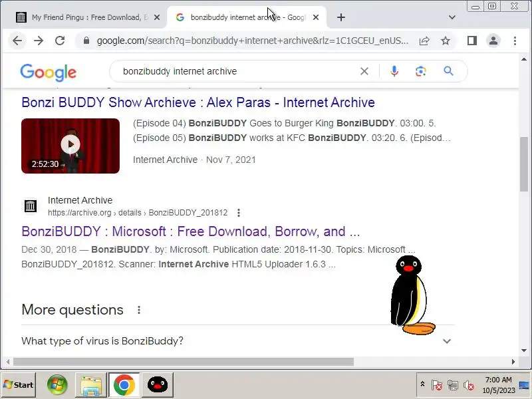The width and height of the screenshot is (532, 399).
Task: Open Chrome from the taskbar
Action: (124, 385)
